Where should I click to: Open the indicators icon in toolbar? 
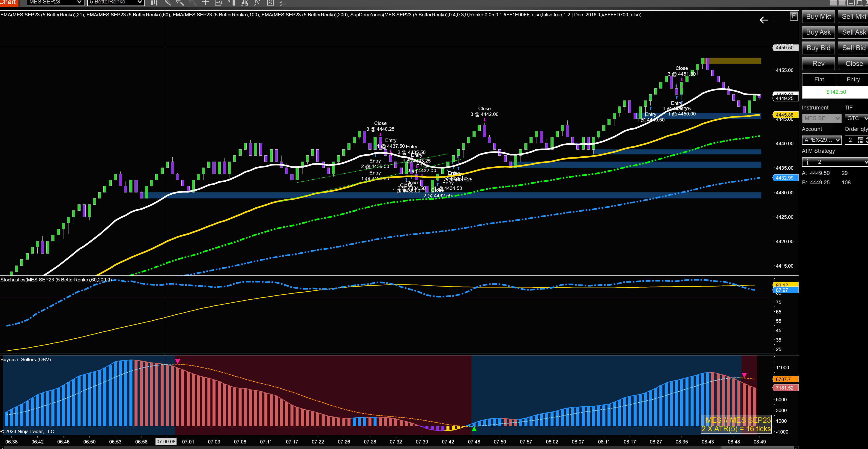point(244,3)
